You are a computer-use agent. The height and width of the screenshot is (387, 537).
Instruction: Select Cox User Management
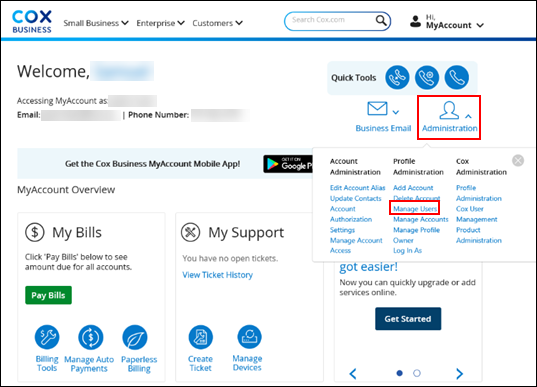(x=476, y=214)
